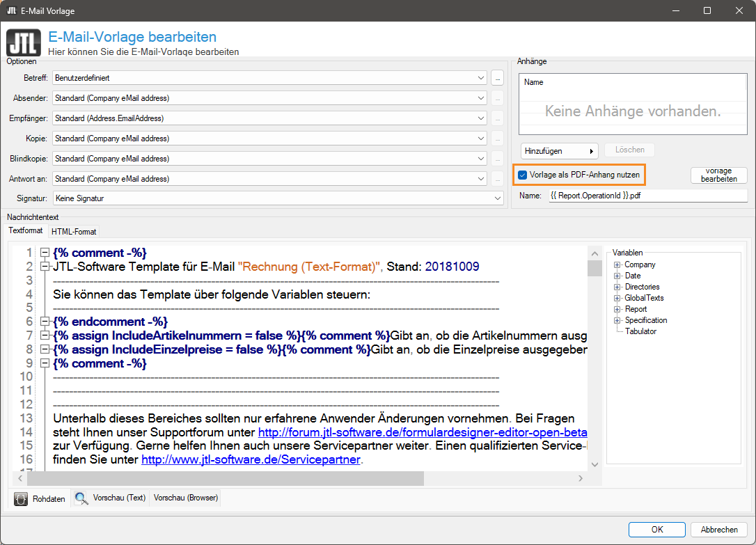The height and width of the screenshot is (545, 756).
Task: Switch to the HTML-Format tab
Action: click(x=74, y=231)
